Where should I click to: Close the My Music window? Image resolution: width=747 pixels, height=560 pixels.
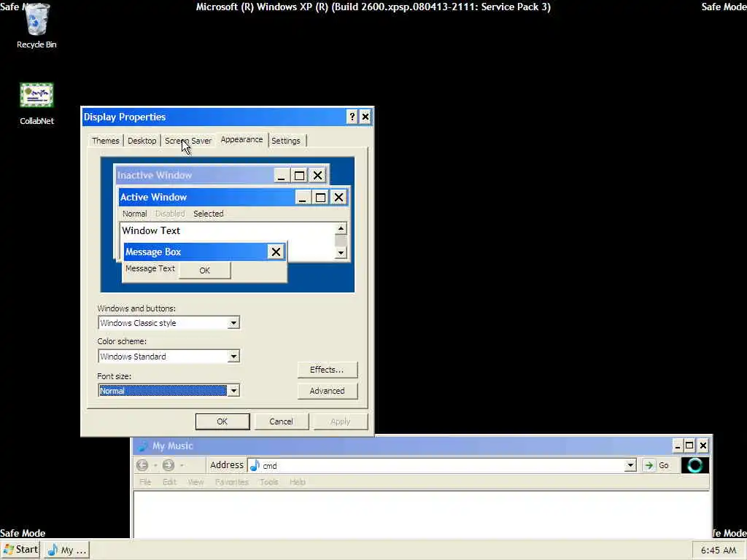[x=703, y=446]
